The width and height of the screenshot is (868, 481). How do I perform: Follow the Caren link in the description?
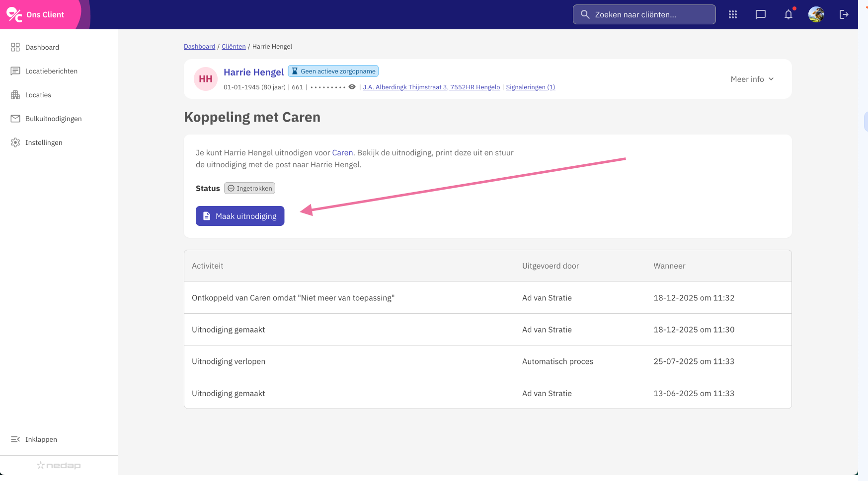tap(342, 153)
